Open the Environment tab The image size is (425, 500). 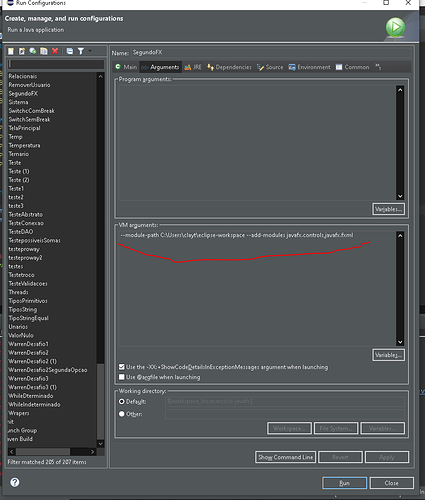[x=310, y=67]
